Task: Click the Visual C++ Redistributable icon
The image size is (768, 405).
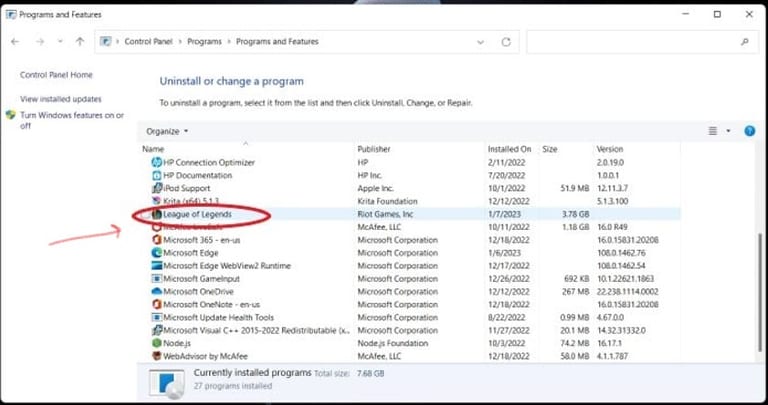Action: pyautogui.click(x=157, y=330)
